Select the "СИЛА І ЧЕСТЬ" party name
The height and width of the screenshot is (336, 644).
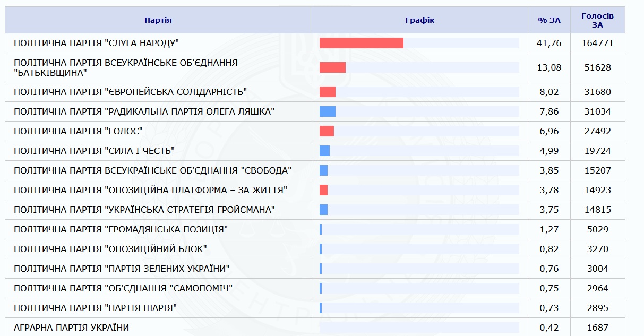[x=94, y=151]
